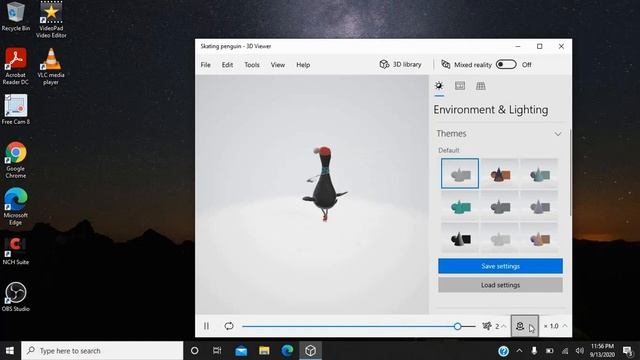Open the playback speed 1.0 dropdown

555,326
